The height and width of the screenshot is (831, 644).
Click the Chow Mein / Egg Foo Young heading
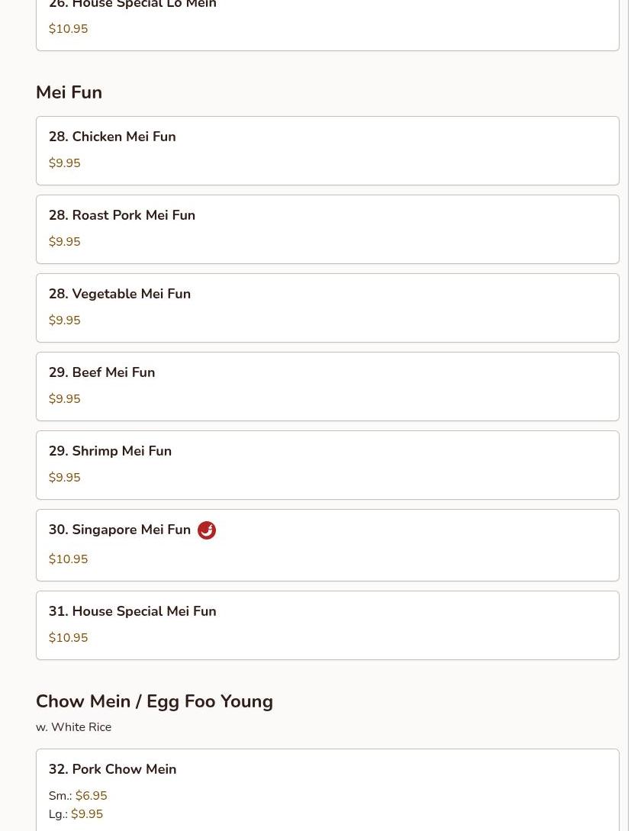point(154,701)
